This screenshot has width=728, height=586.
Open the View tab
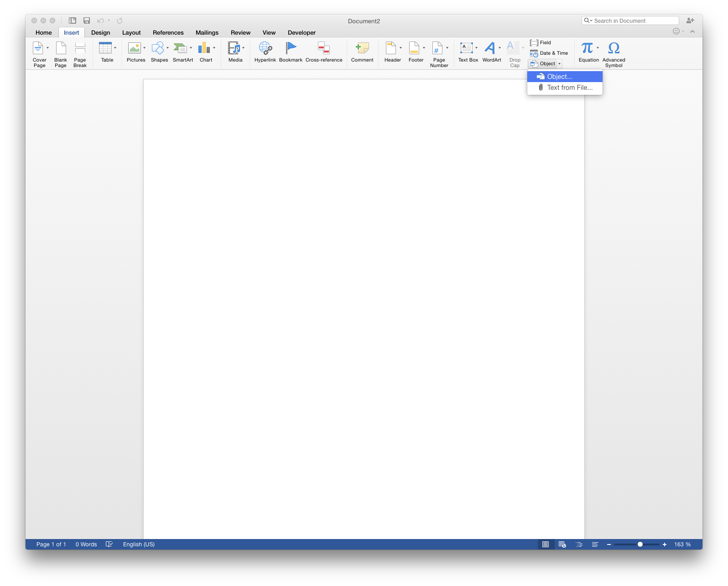click(x=269, y=33)
